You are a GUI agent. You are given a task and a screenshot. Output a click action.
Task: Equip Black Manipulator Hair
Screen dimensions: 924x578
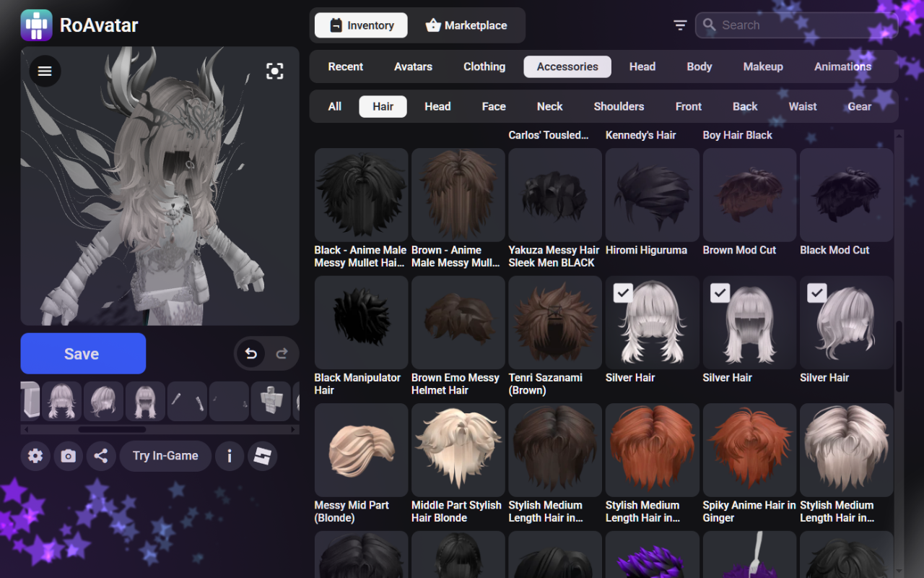(361, 322)
